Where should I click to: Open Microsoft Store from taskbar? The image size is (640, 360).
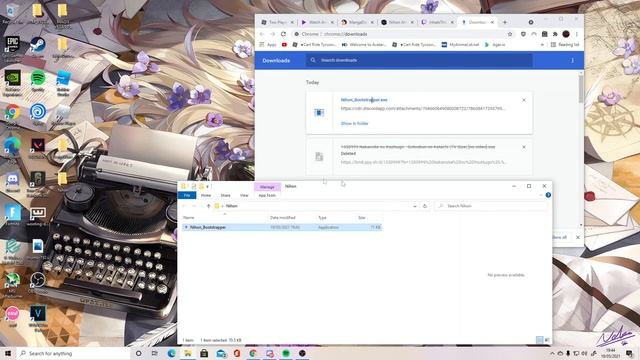204,353
